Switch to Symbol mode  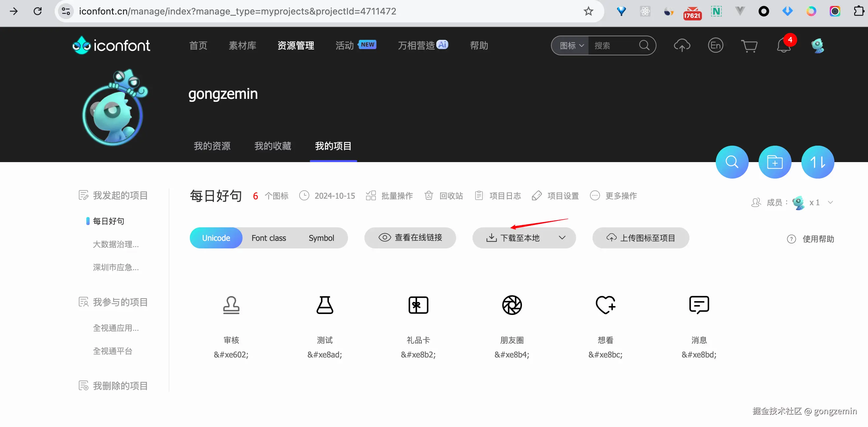coord(321,238)
